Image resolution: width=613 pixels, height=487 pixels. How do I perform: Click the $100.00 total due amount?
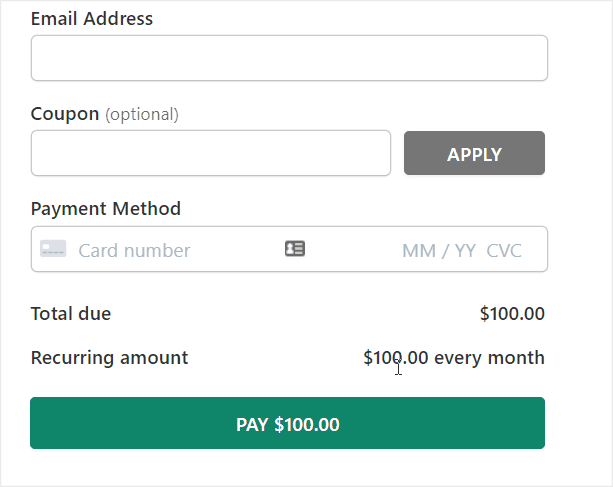512,314
